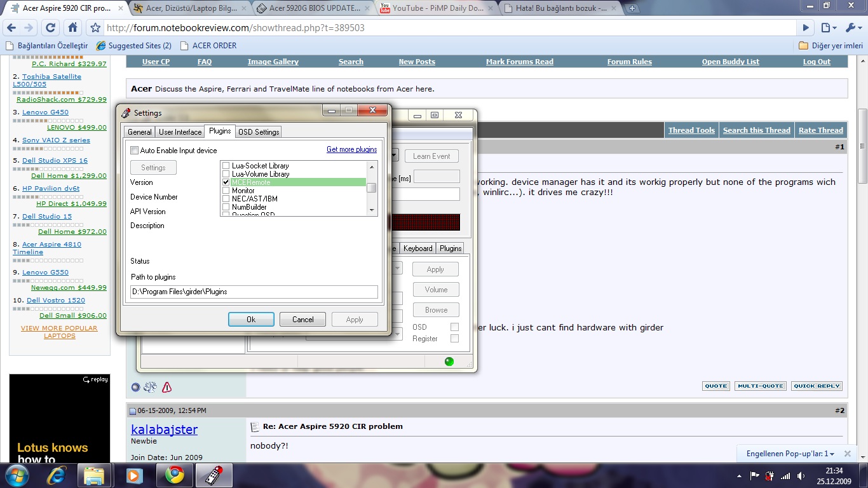The height and width of the screenshot is (488, 868).
Task: Click the QUICK REPLY button
Action: (x=817, y=386)
